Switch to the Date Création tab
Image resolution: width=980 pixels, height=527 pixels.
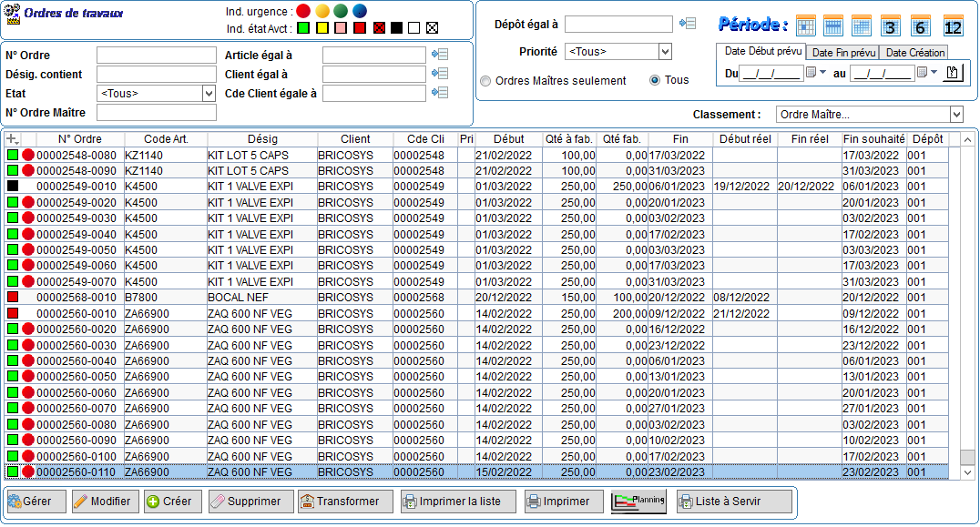[x=915, y=53]
